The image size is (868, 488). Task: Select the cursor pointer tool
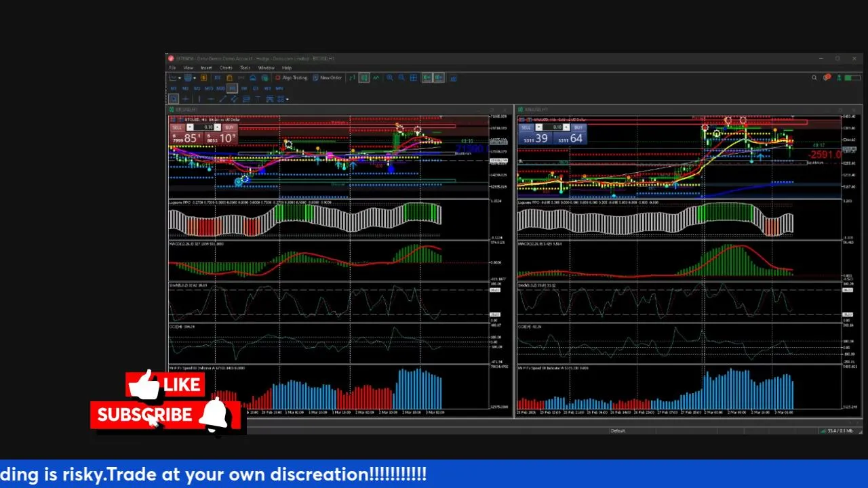pos(174,99)
